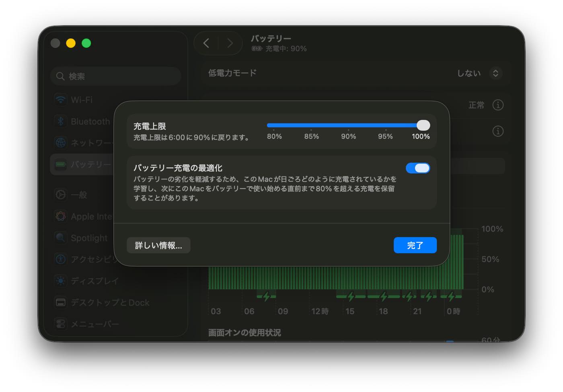Click the 完了 button

[x=415, y=245]
